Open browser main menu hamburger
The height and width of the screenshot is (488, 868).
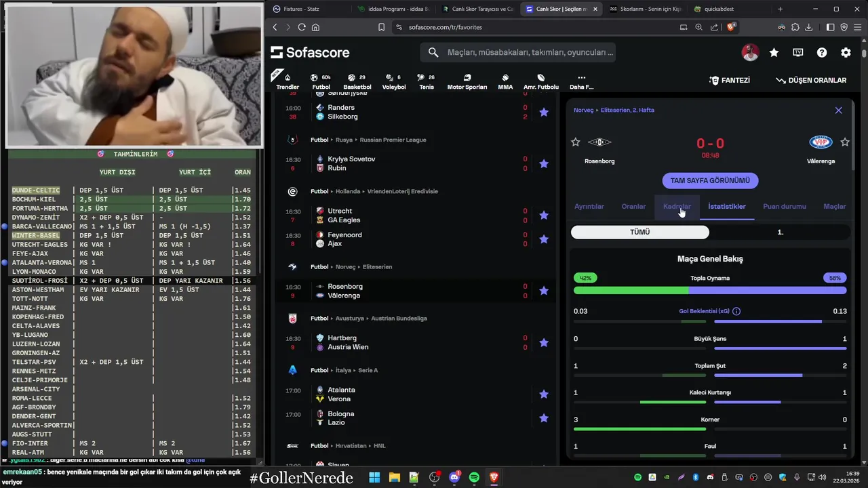[x=858, y=27]
